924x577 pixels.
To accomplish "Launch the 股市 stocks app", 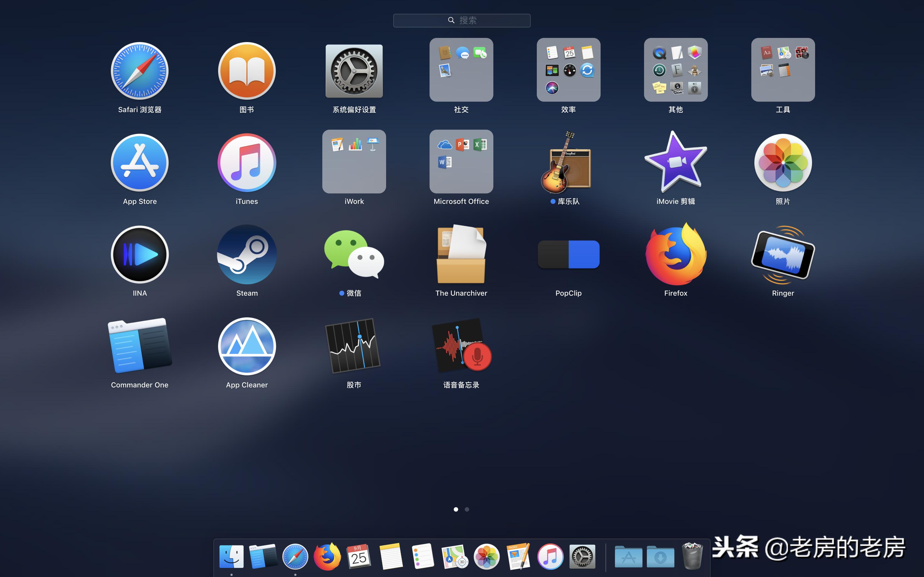I will (x=354, y=346).
